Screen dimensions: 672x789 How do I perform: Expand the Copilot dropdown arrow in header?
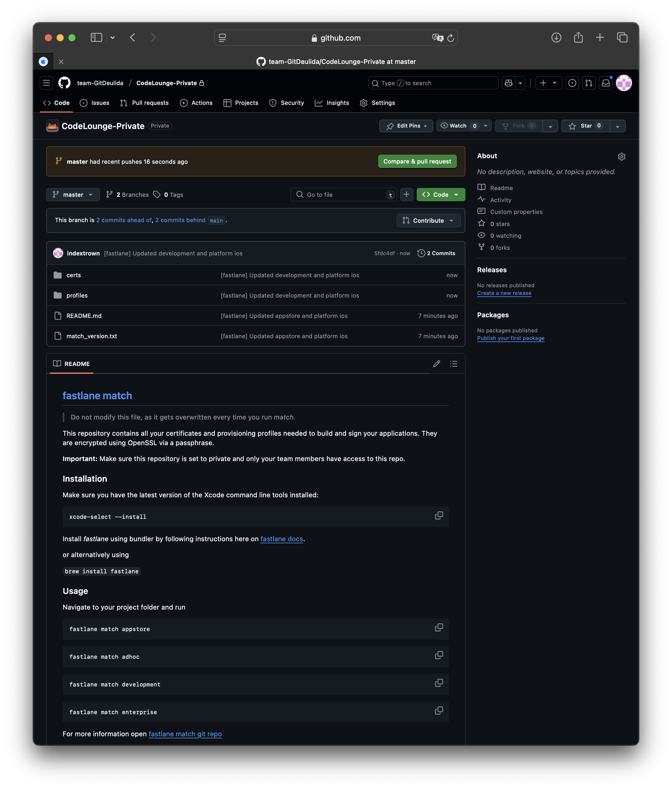pyautogui.click(x=521, y=83)
